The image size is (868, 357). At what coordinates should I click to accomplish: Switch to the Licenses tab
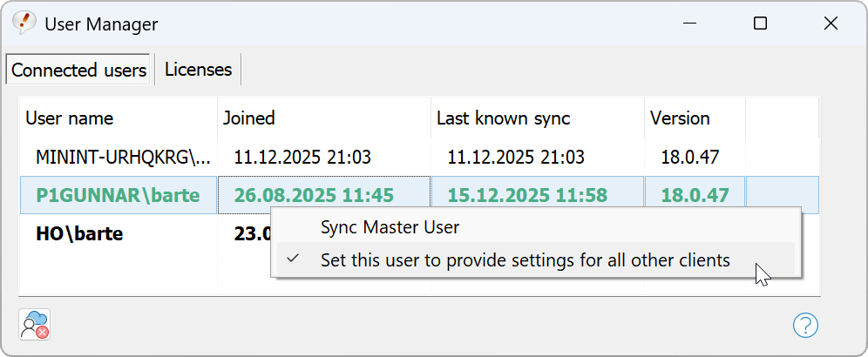(198, 70)
